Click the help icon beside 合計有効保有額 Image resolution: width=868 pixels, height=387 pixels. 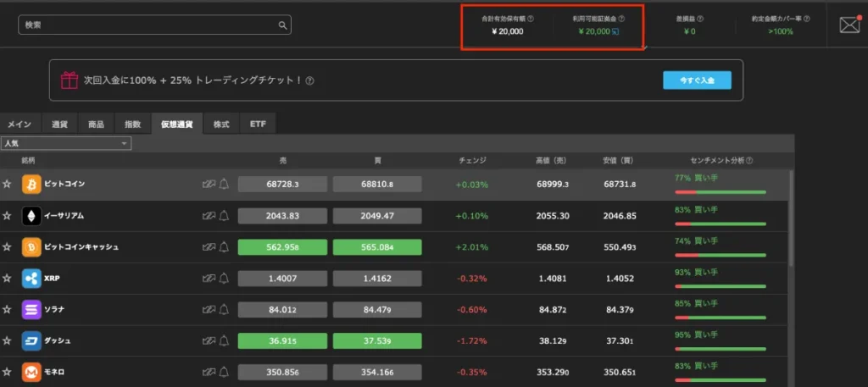[x=531, y=18]
